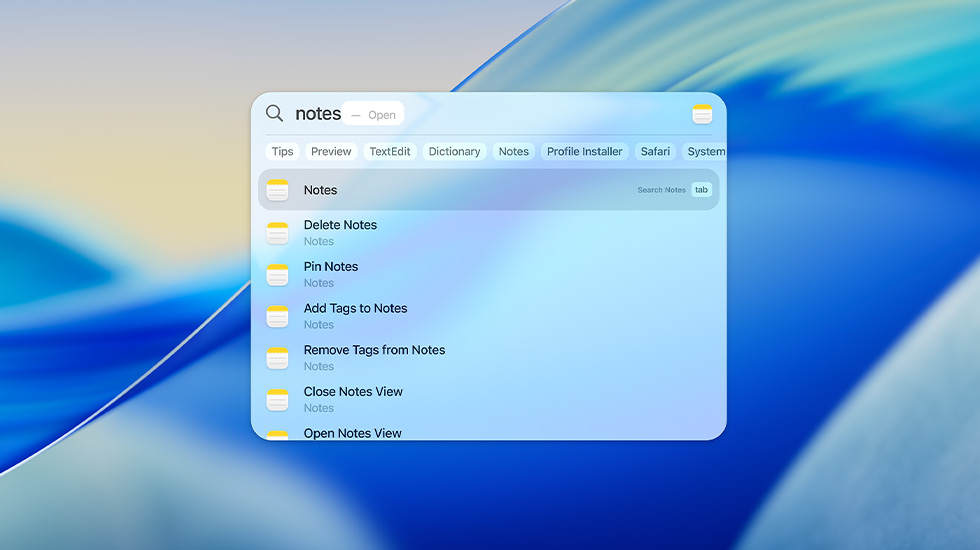
Task: Select the Preview filter chip
Action: 331,152
